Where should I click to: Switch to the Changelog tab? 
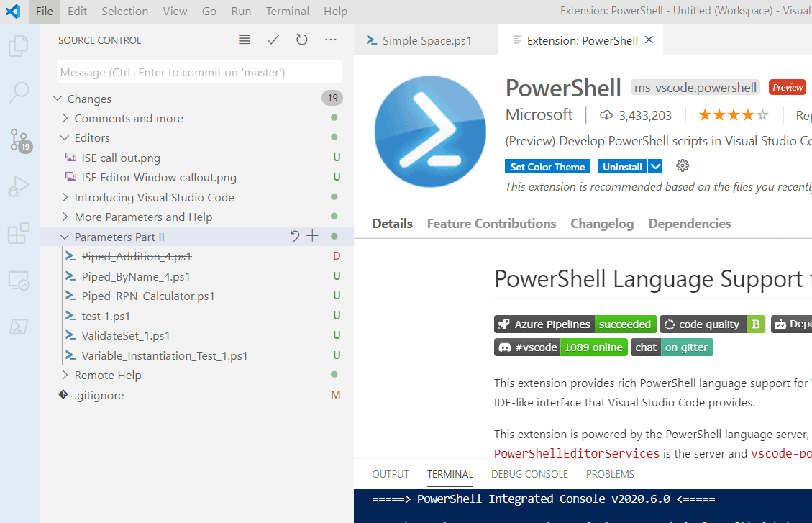[x=602, y=224]
